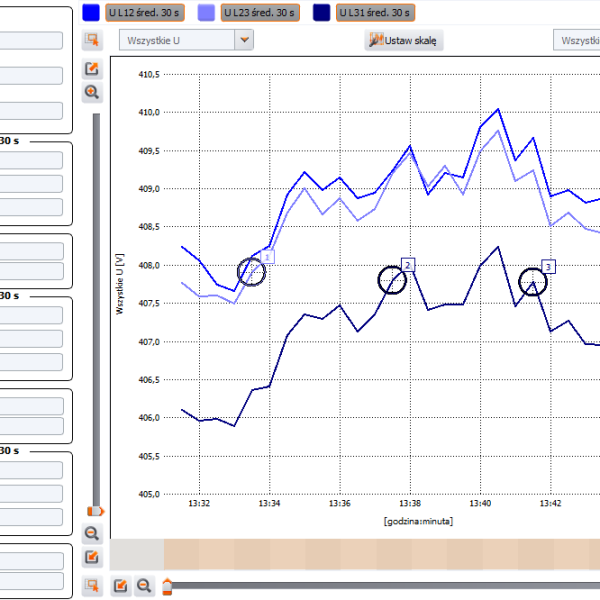Open the Wszystkie U dropdown arrow
The height and width of the screenshot is (600, 600).
[244, 40]
